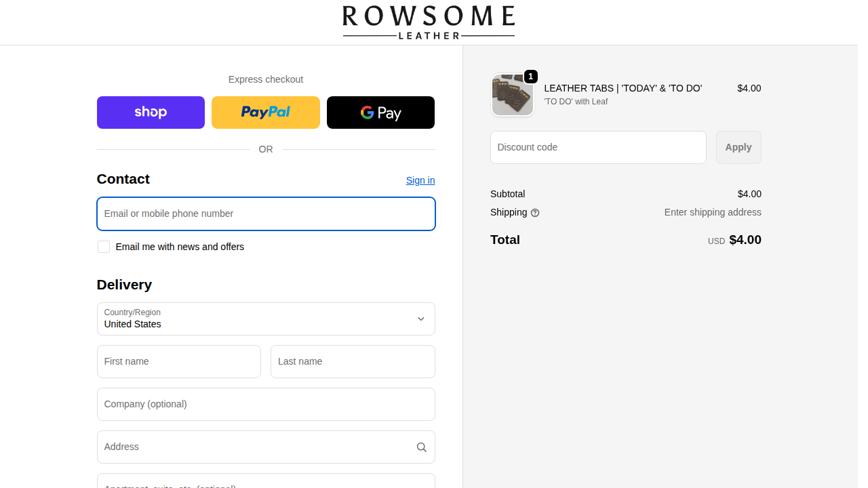The image size is (868, 488).
Task: Click the Express checkout heading
Action: click(266, 79)
